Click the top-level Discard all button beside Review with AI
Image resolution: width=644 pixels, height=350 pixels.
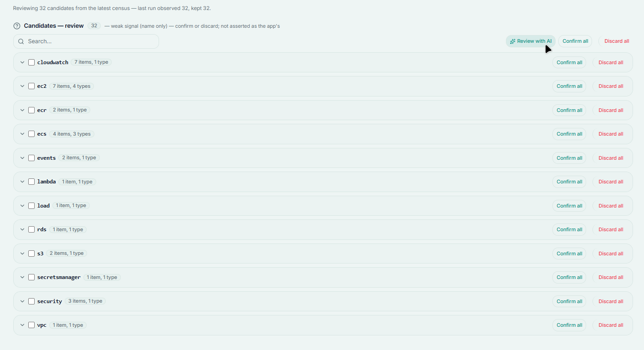click(617, 41)
